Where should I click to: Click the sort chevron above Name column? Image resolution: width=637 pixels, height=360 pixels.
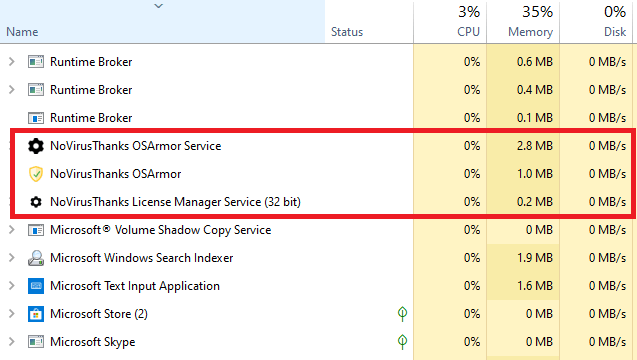pos(158,6)
